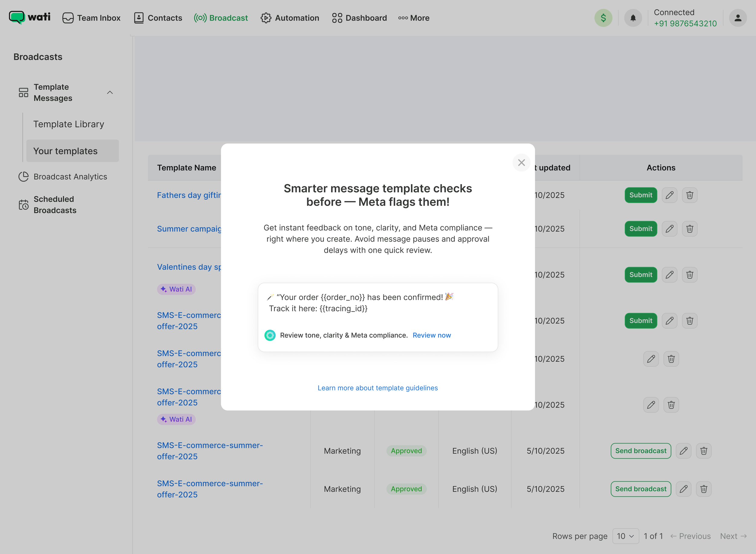Screen dimensions: 756x554
Task: Delete the Summer campaign template via trash icon
Action: [x=689, y=229]
